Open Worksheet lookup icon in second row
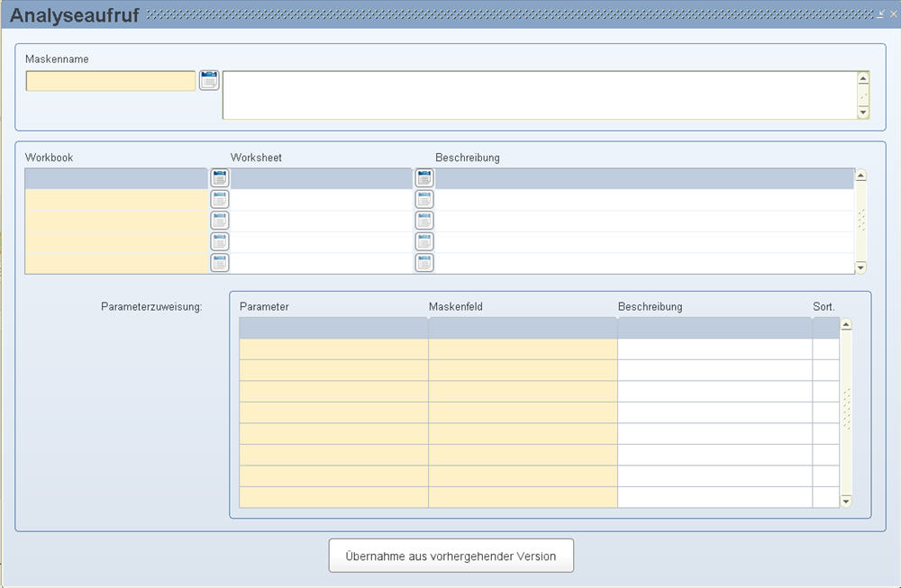The image size is (901, 588). click(424, 199)
